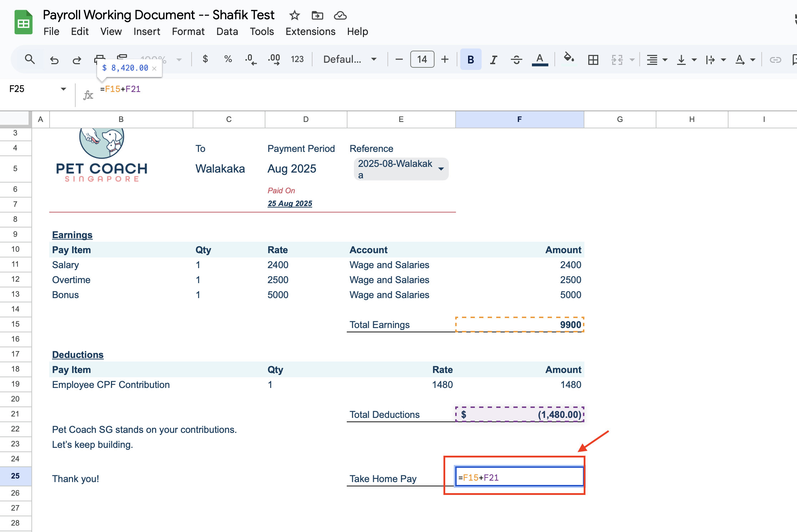Open the Default font dropdown
The height and width of the screenshot is (532, 797).
coord(350,59)
